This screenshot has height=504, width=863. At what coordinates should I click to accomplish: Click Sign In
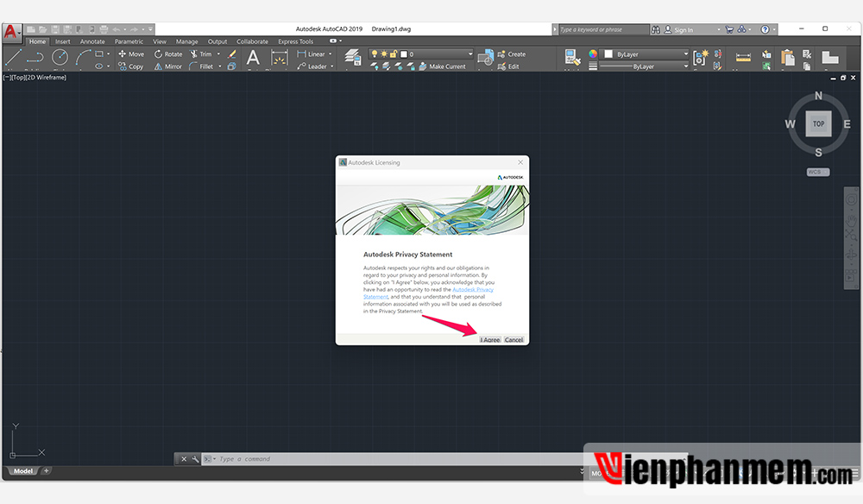tap(683, 29)
